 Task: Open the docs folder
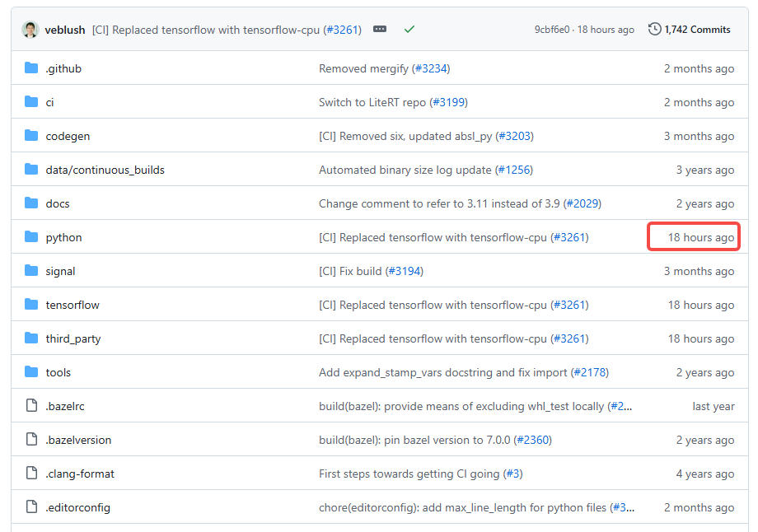click(58, 204)
